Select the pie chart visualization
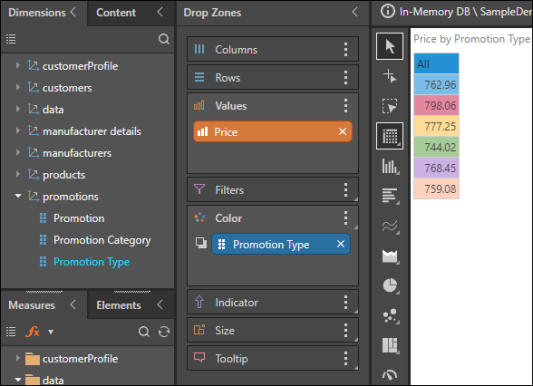This screenshot has width=533, height=386. pyautogui.click(x=390, y=285)
